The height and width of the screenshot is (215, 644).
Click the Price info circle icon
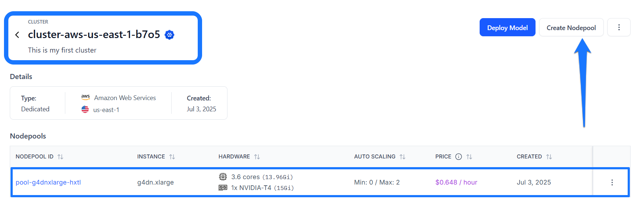459,157
